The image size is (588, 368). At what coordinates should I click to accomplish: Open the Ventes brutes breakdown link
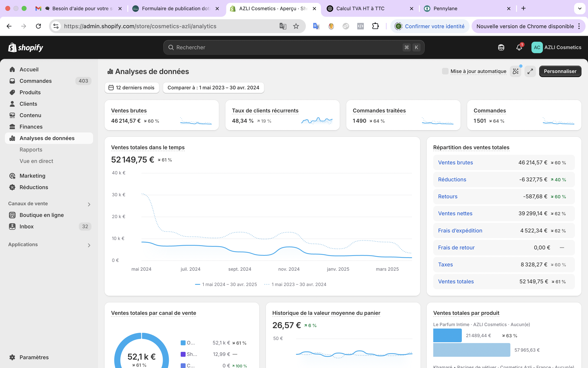455,163
